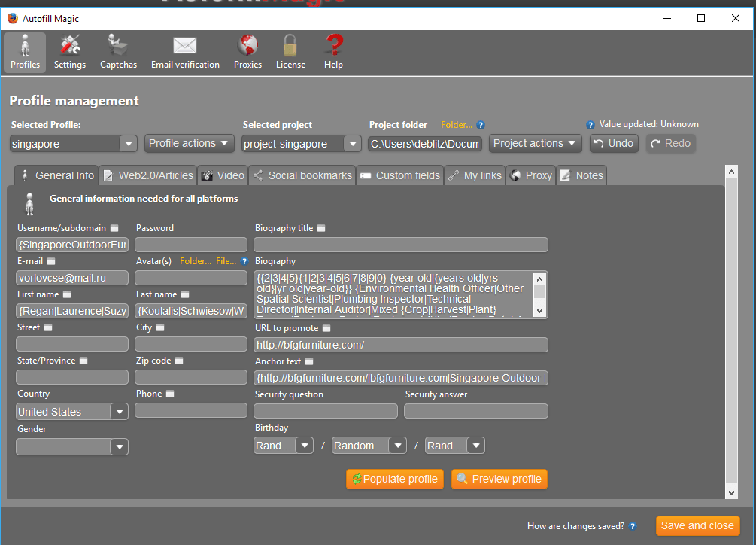Image resolution: width=756 pixels, height=545 pixels.
Task: Click help icon next to 'How are changes saved?'
Action: point(633,526)
